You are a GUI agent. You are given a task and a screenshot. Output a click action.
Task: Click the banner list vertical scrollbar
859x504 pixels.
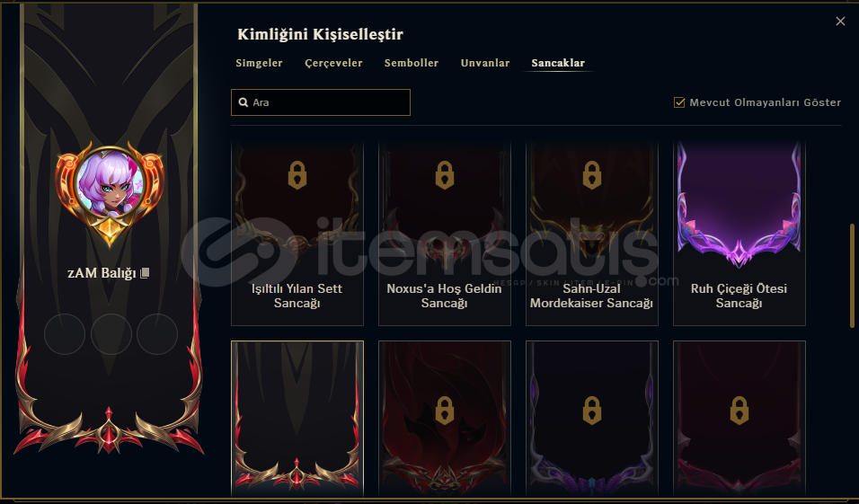click(x=852, y=276)
